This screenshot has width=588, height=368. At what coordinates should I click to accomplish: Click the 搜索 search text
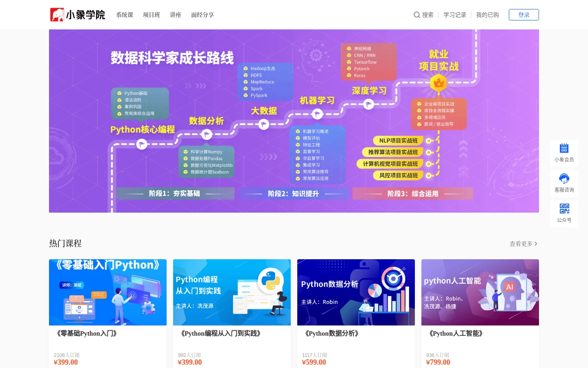[428, 15]
